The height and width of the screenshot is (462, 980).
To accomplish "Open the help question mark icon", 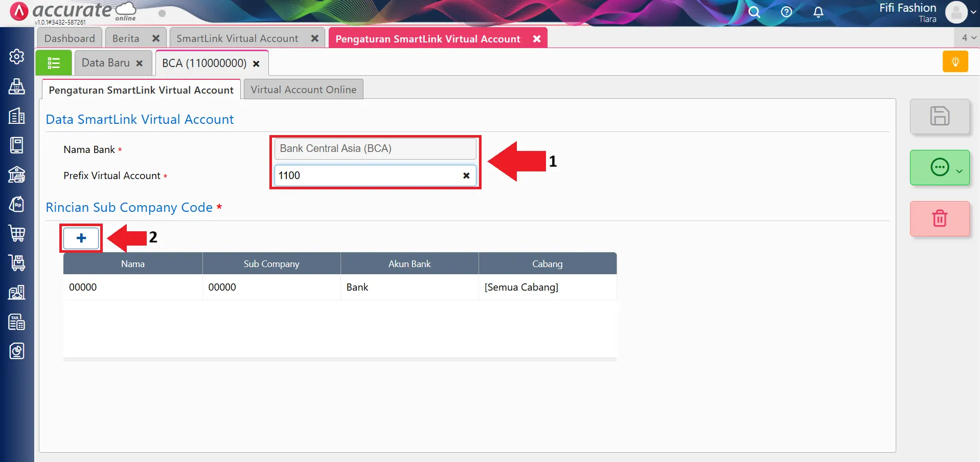I will 786,12.
